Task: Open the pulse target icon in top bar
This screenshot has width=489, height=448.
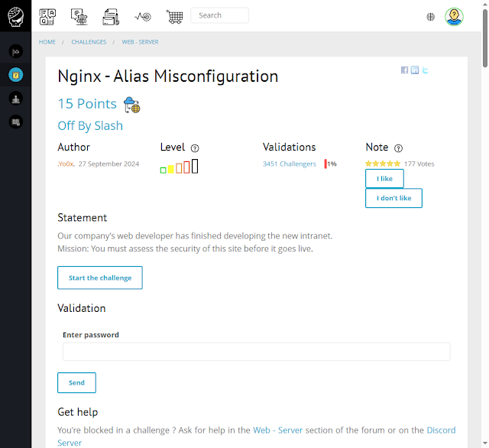Action: coord(143,17)
